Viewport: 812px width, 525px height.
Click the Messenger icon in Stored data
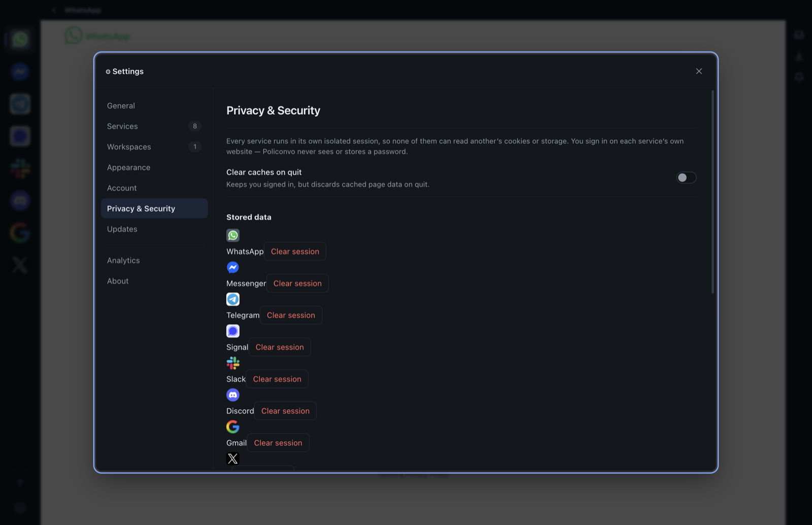[233, 267]
